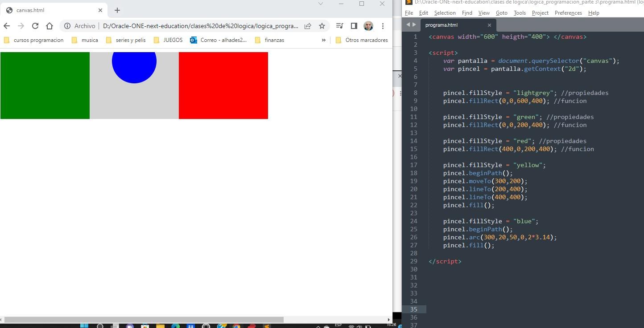Open Otros marcadores folder

click(x=361, y=40)
